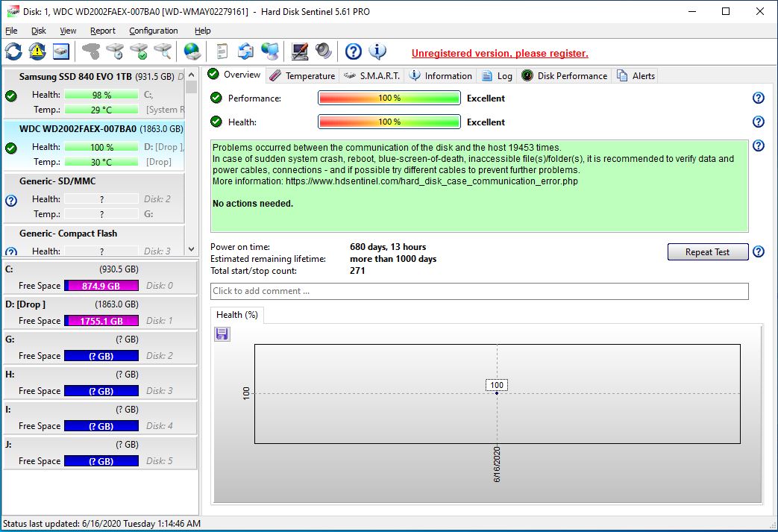Click the status last updated text in status bar
The height and width of the screenshot is (532, 778).
pyautogui.click(x=101, y=524)
